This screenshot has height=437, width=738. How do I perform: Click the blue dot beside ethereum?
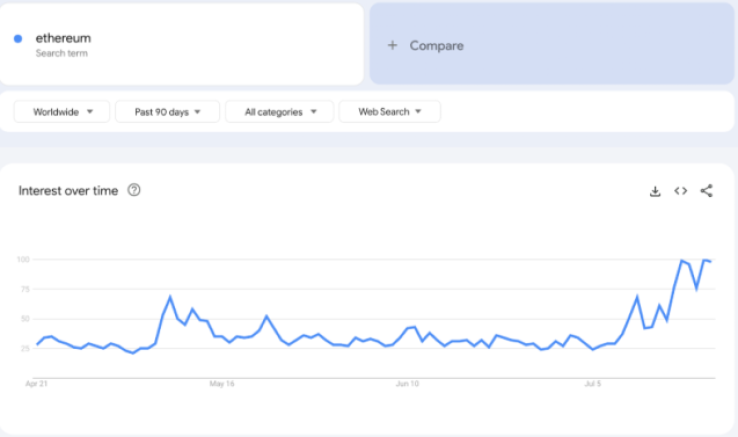tap(18, 39)
